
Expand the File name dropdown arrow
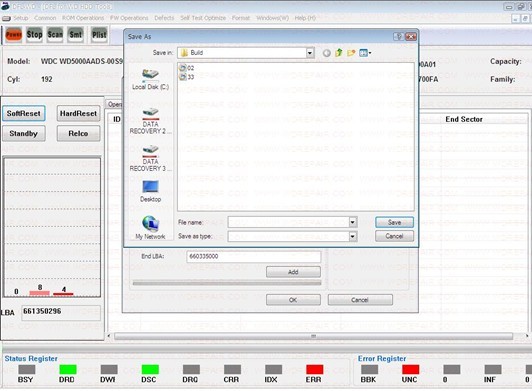click(353, 222)
